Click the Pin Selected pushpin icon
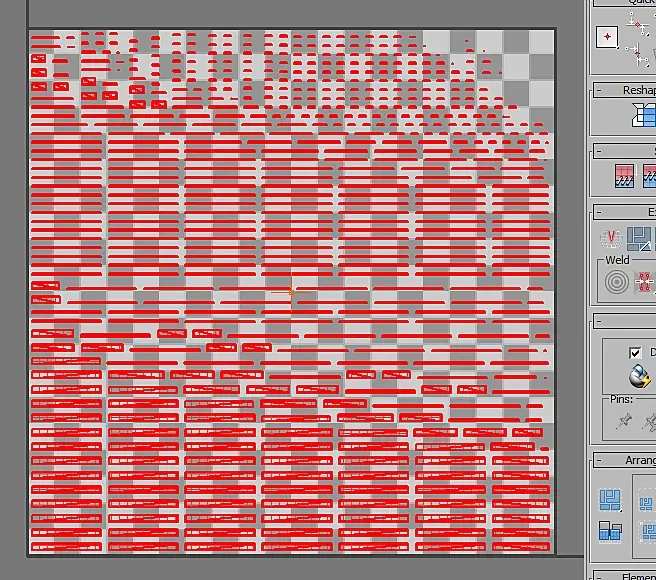The image size is (656, 580). pyautogui.click(x=624, y=421)
